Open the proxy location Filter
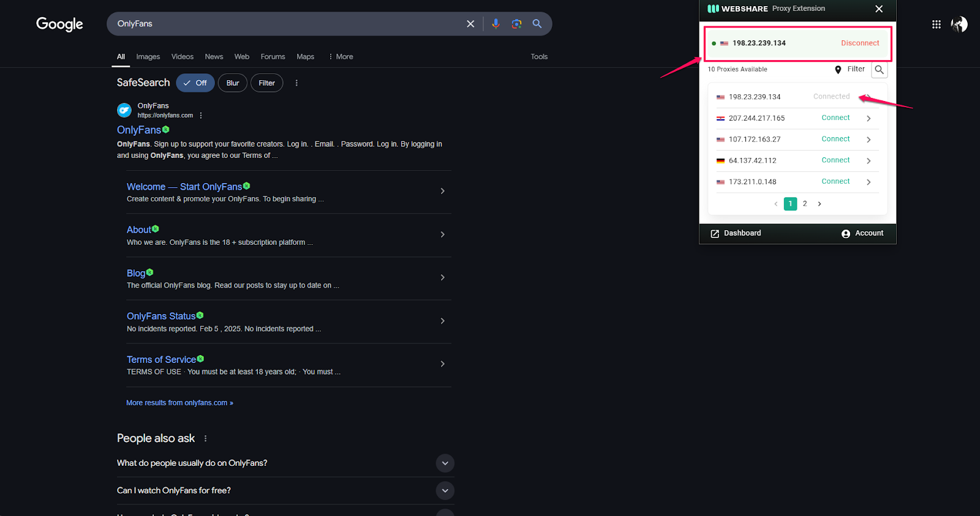 pyautogui.click(x=850, y=69)
